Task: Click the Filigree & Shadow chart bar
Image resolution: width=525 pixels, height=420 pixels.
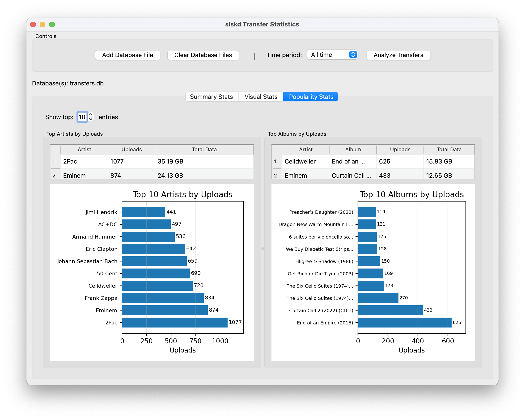Action: point(369,261)
